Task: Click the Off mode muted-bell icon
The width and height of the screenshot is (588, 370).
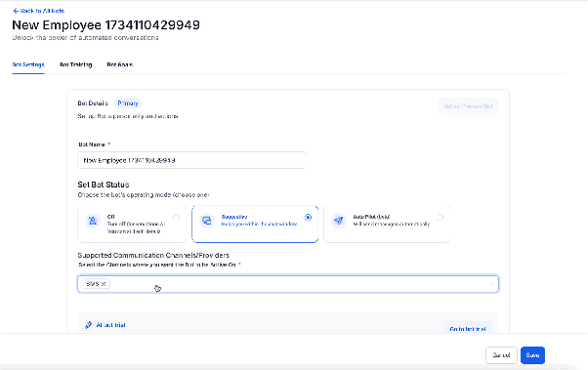Action: coord(93,221)
